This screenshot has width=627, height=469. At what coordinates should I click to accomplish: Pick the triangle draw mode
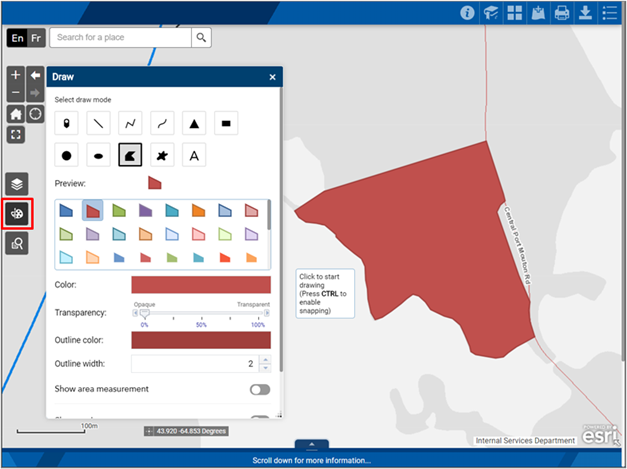pyautogui.click(x=194, y=123)
